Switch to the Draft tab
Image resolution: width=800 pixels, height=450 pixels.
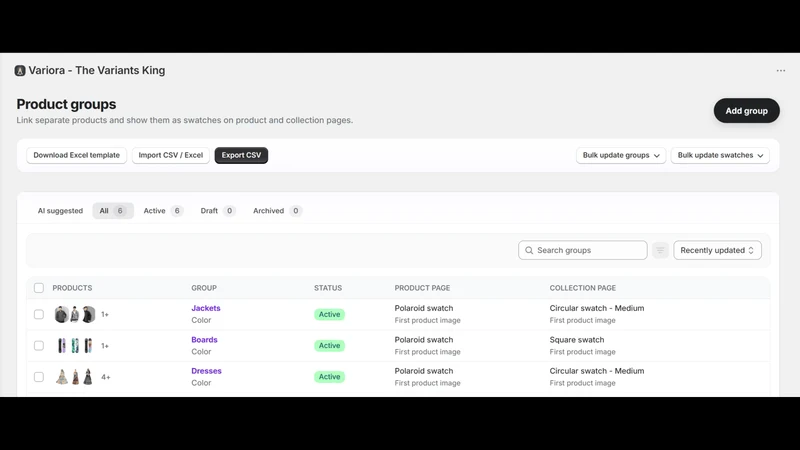pos(217,211)
